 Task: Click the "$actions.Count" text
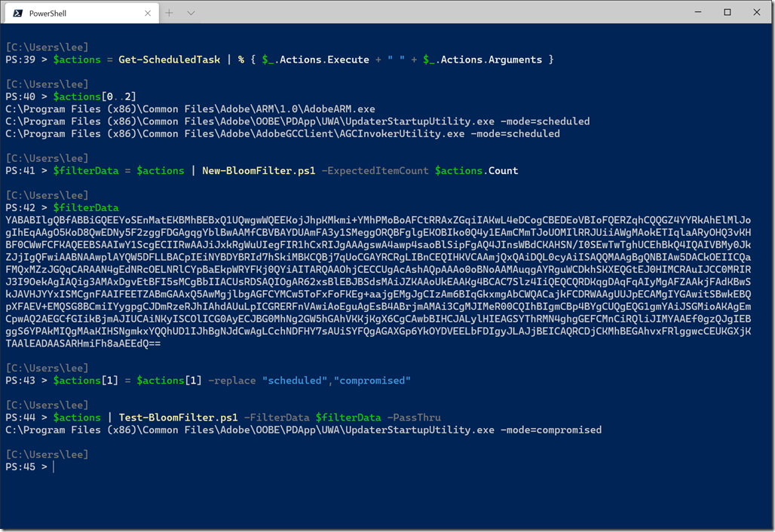pyautogui.click(x=476, y=171)
